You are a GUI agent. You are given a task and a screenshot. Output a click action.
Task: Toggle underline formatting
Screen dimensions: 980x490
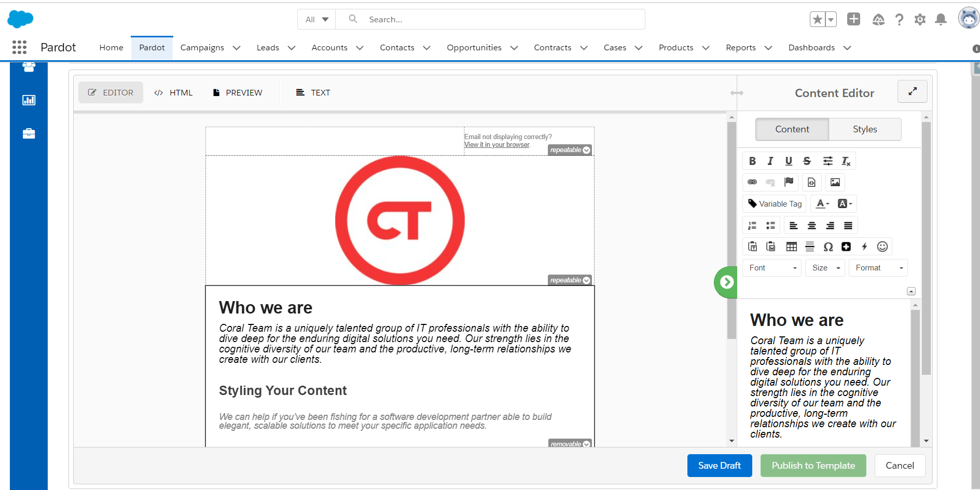(x=789, y=161)
